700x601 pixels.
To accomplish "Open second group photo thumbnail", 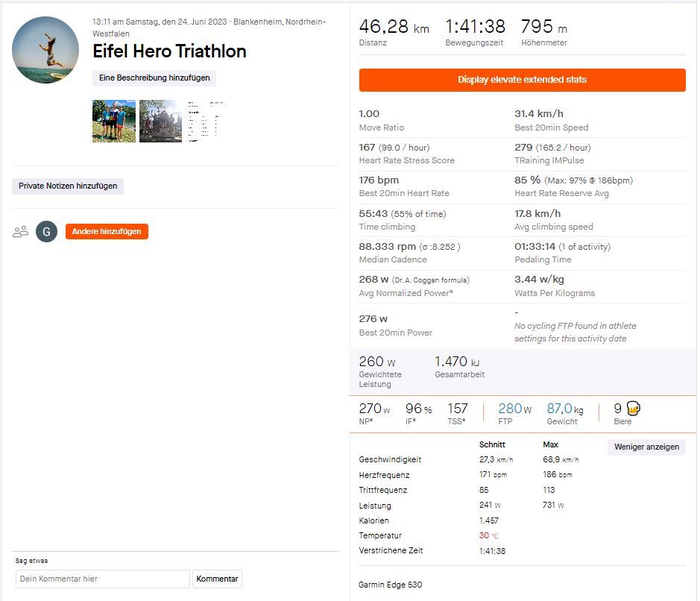I will 160,121.
